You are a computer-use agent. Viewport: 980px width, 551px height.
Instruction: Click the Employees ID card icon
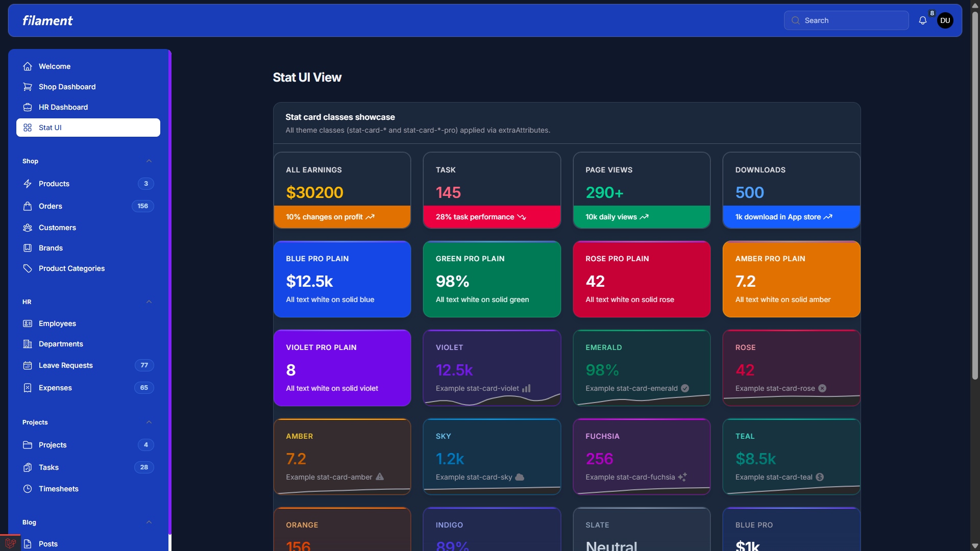[x=28, y=323]
